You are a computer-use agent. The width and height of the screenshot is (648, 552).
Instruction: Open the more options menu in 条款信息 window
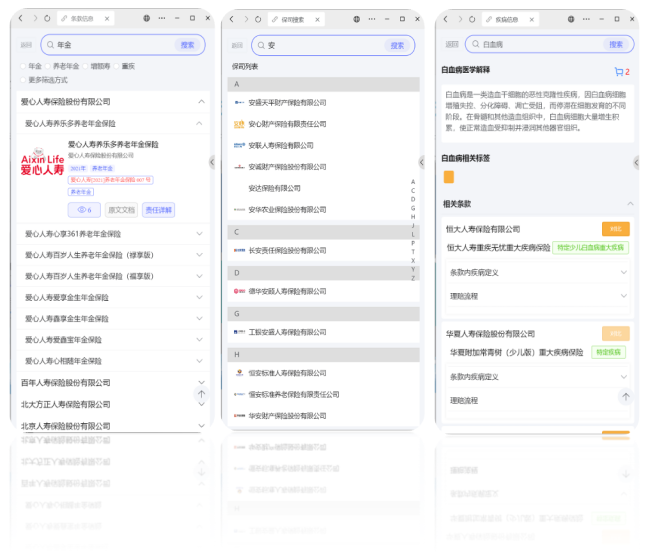(162, 18)
